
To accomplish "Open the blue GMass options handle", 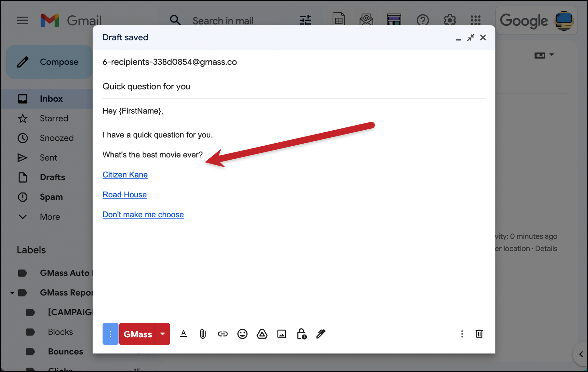I will [x=110, y=334].
